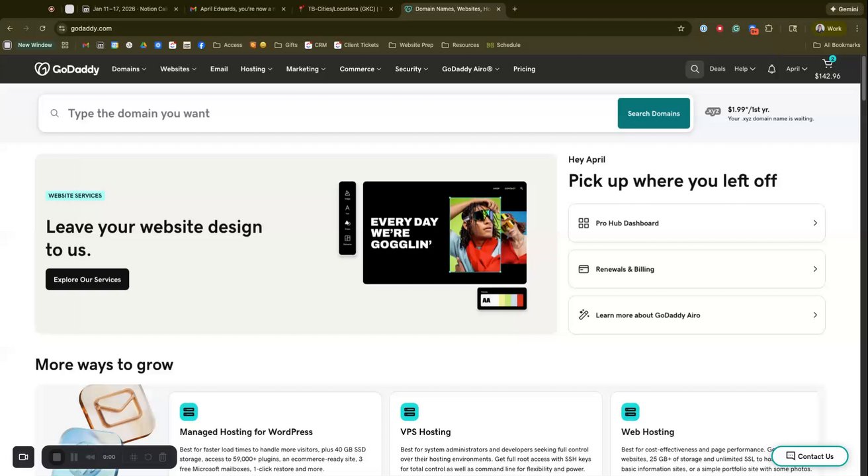This screenshot has height=476, width=868.
Task: Open the Work profile button
Action: [829, 28]
